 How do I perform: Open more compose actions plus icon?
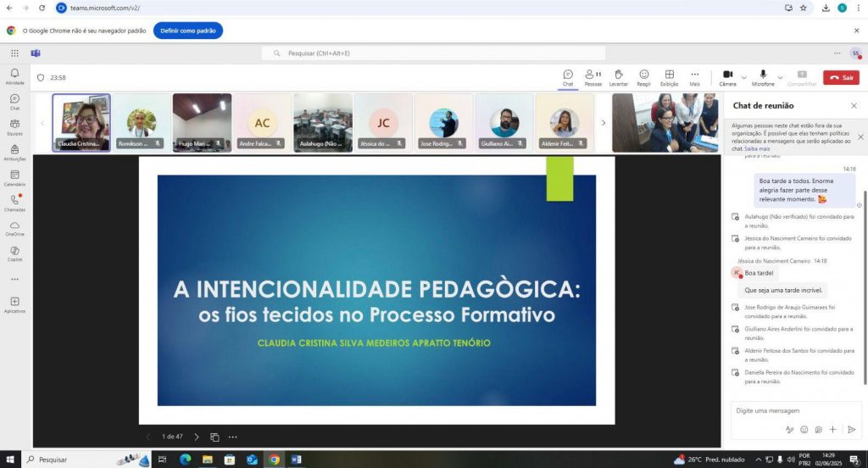click(832, 429)
